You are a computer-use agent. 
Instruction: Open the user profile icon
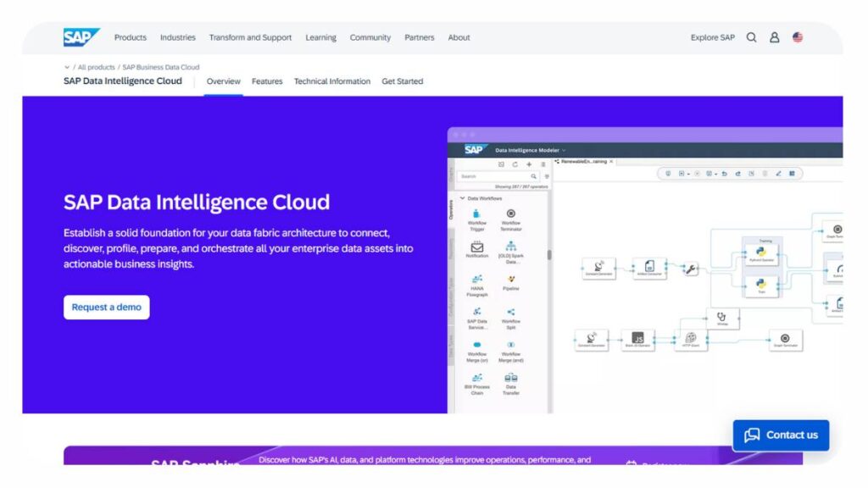click(775, 37)
